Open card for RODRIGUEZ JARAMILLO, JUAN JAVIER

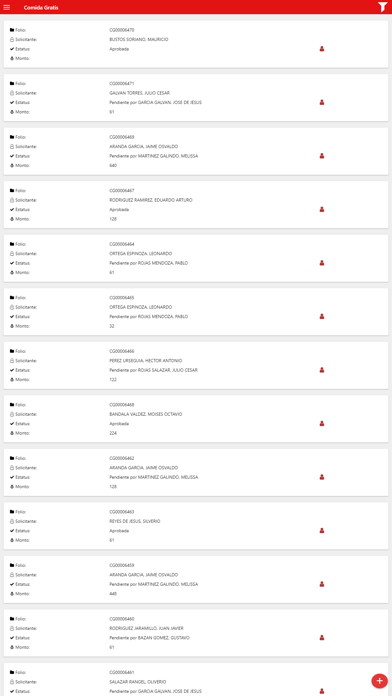point(196,633)
